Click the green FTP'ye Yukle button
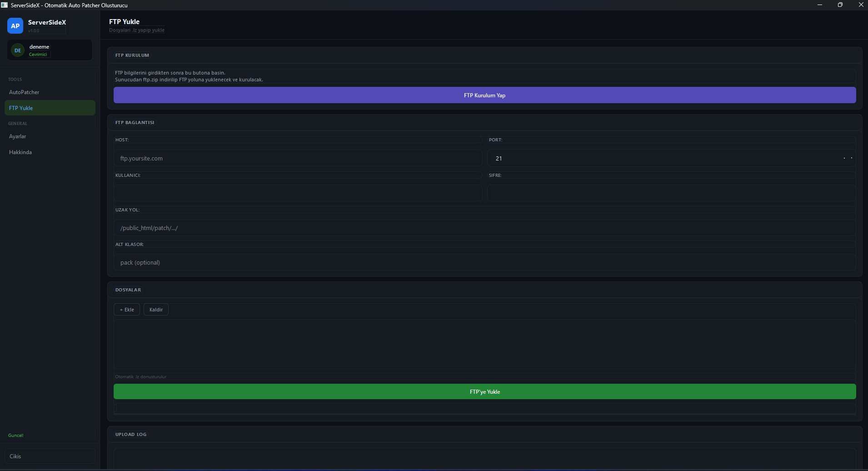The height and width of the screenshot is (471, 868). pos(484,391)
